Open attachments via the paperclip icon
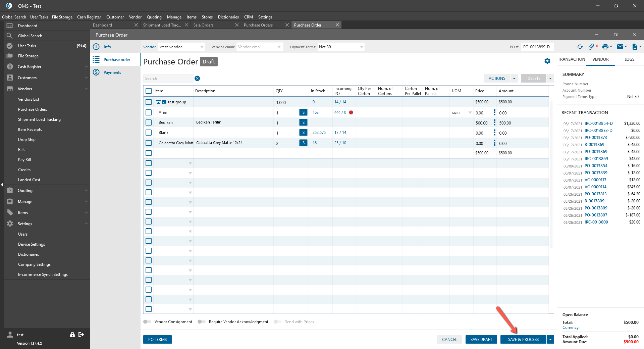Viewport: 644px width, 349px height. coord(591,47)
